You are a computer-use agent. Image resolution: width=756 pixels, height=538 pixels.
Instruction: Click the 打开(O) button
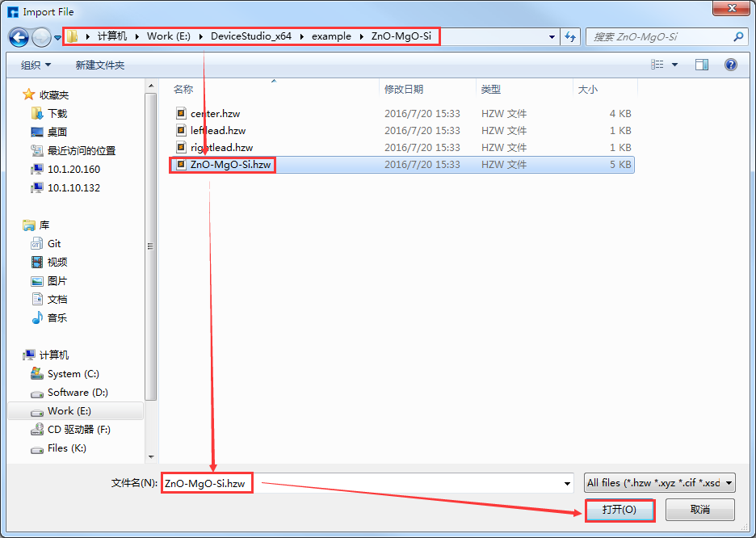[619, 510]
